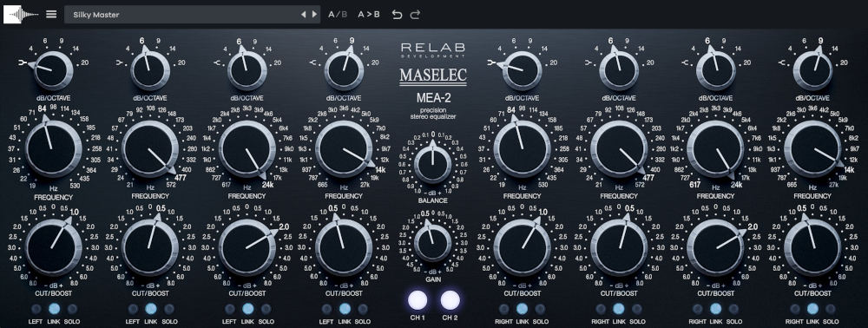Enable LEFT for the left-channel 477 Hz band
Image resolution: width=868 pixels, height=328 pixels.
[x=133, y=309]
